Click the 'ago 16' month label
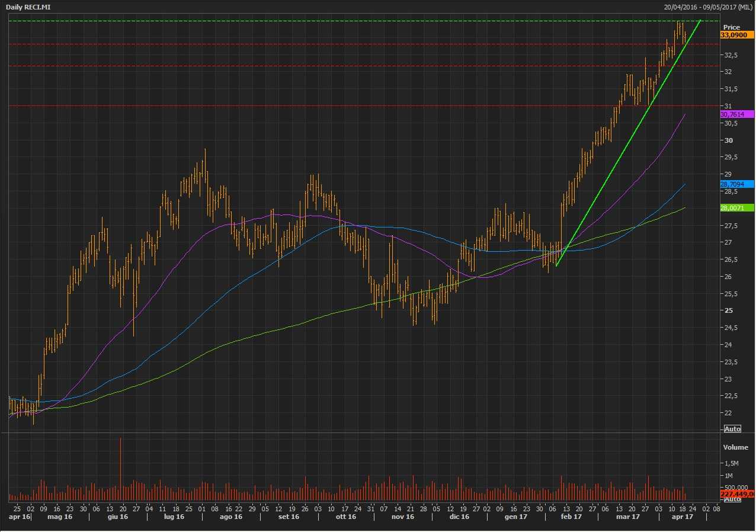The width and height of the screenshot is (756, 532). [x=230, y=517]
